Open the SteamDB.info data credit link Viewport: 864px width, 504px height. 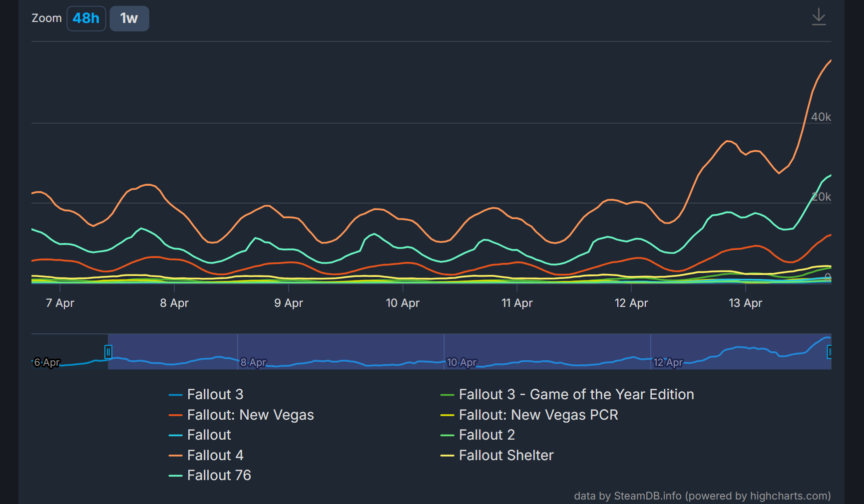(x=702, y=496)
